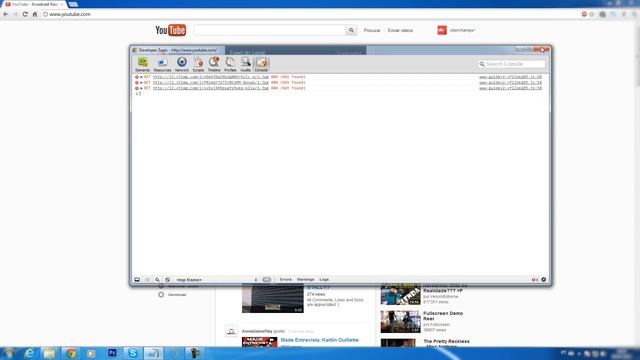Open the Resources panel in Developer Tools

(162, 64)
